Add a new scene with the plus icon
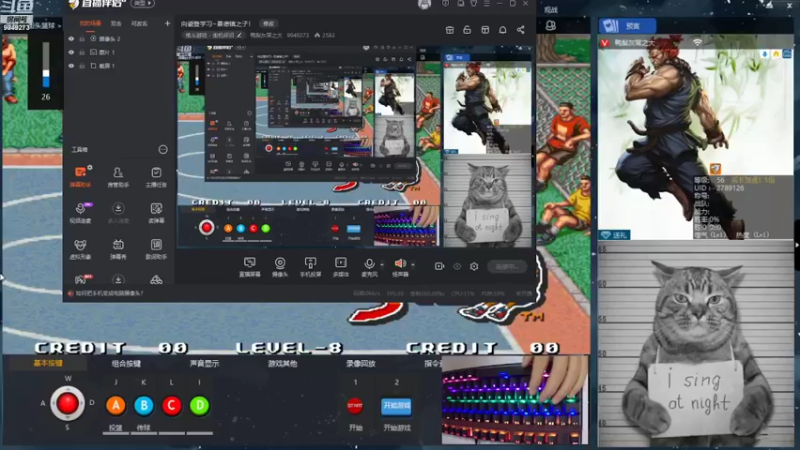The image size is (800, 450). tap(167, 23)
